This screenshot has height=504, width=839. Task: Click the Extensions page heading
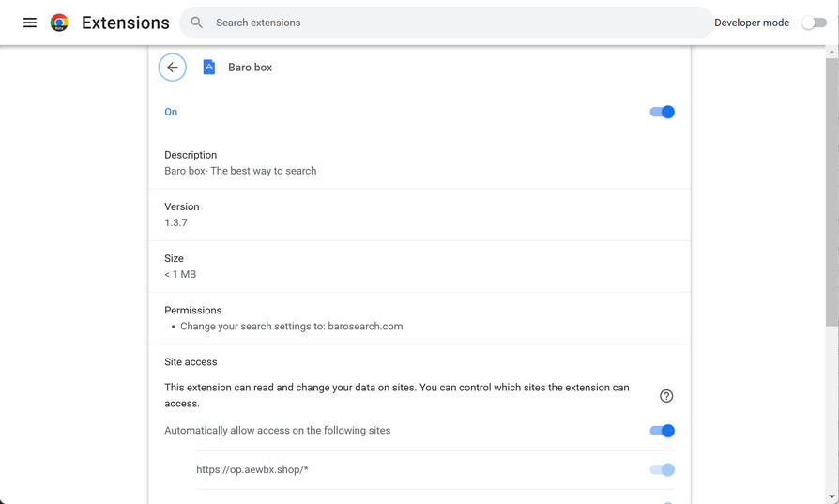[126, 23]
